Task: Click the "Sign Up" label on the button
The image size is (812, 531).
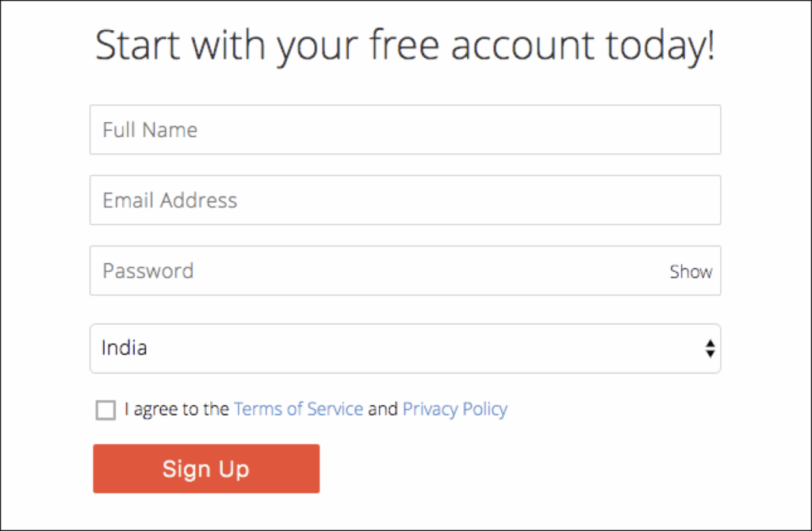Action: 205,468
